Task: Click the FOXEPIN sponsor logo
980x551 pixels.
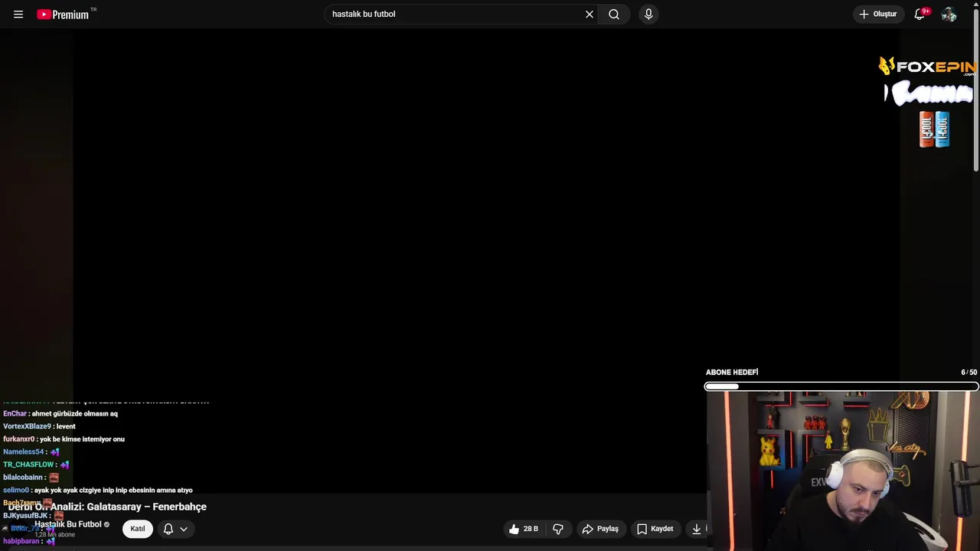Action: 927,67
